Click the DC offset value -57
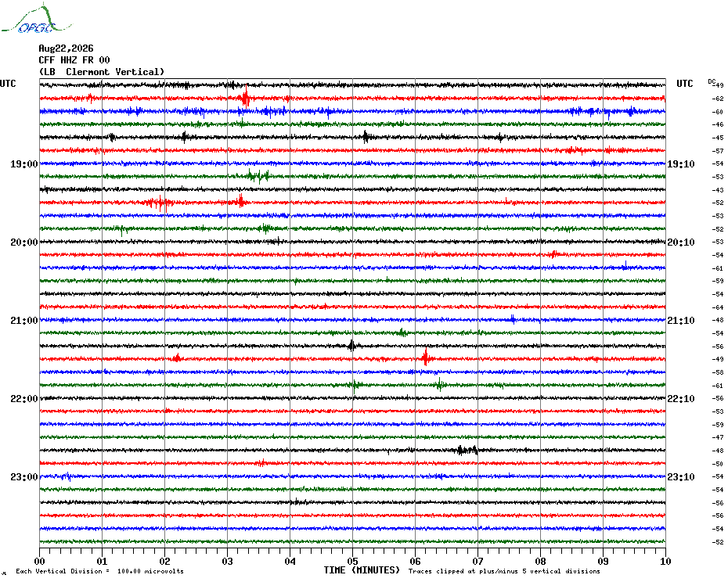Image resolution: width=728 pixels, height=582 pixels. point(718,151)
